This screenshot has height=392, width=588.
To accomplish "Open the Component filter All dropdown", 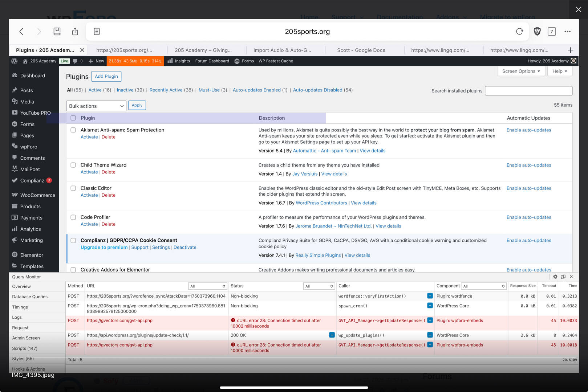I will (484, 286).
